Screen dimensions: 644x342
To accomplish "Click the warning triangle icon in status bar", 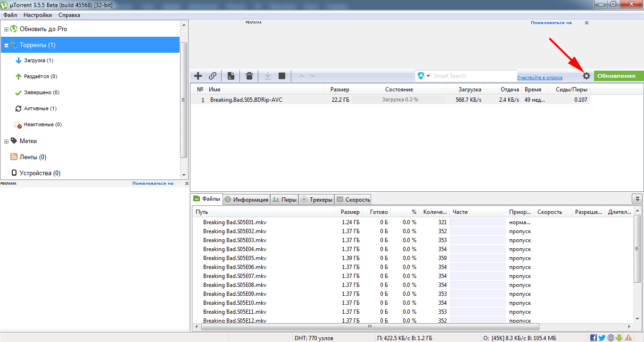I will (628, 338).
